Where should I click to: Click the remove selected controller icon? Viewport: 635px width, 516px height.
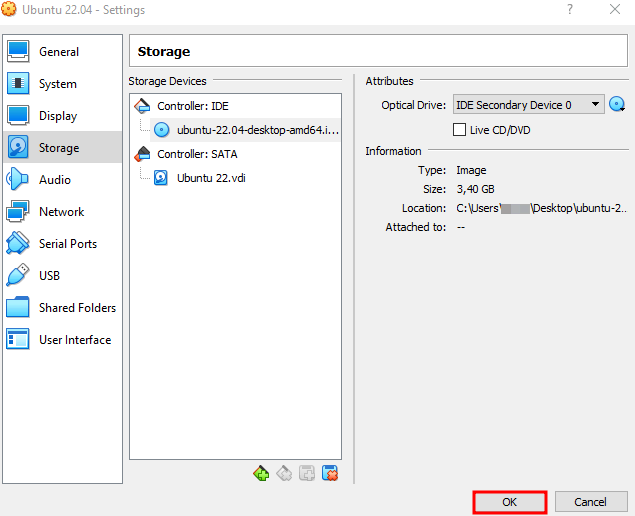[284, 473]
